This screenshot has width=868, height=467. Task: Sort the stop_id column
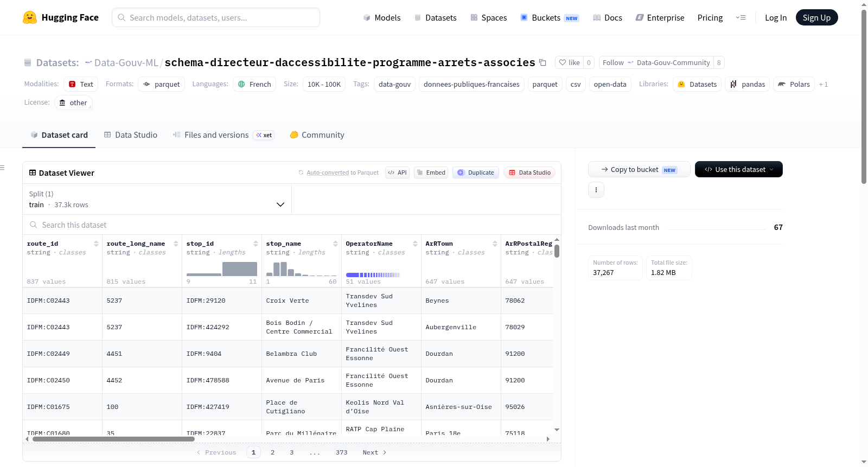click(x=256, y=244)
